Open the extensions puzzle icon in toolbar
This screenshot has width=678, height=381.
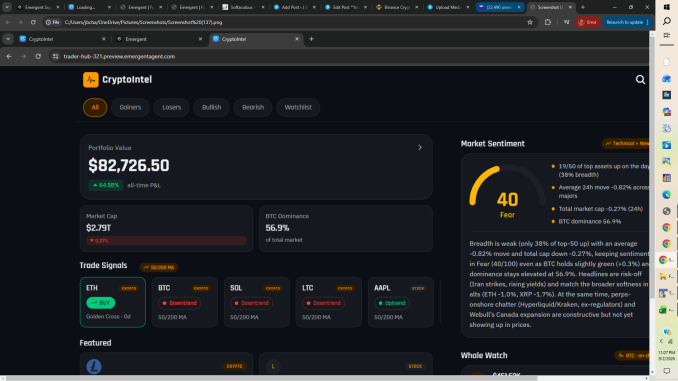(x=548, y=22)
